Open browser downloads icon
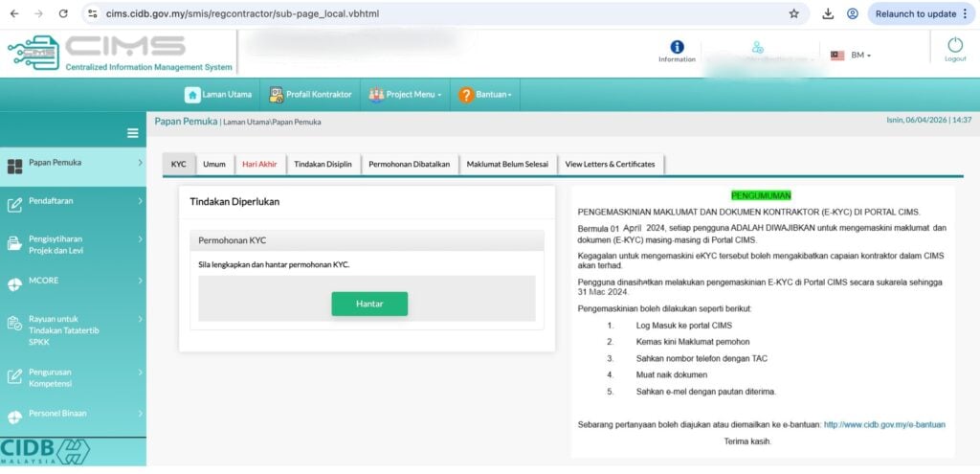The image size is (980, 474). coord(828,13)
